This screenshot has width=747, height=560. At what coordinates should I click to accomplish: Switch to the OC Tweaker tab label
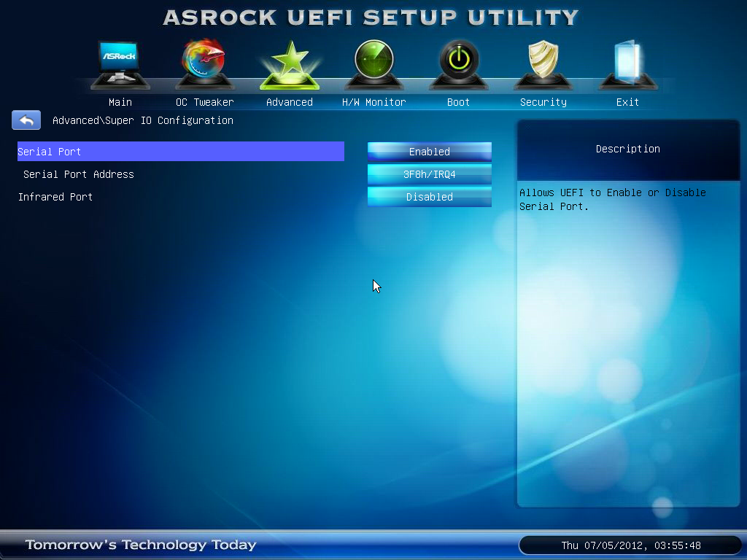tap(205, 102)
